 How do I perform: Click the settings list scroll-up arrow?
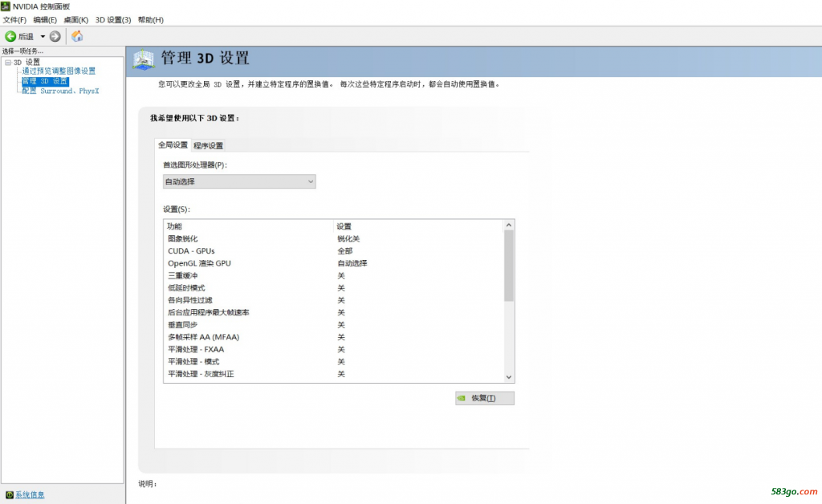(508, 226)
